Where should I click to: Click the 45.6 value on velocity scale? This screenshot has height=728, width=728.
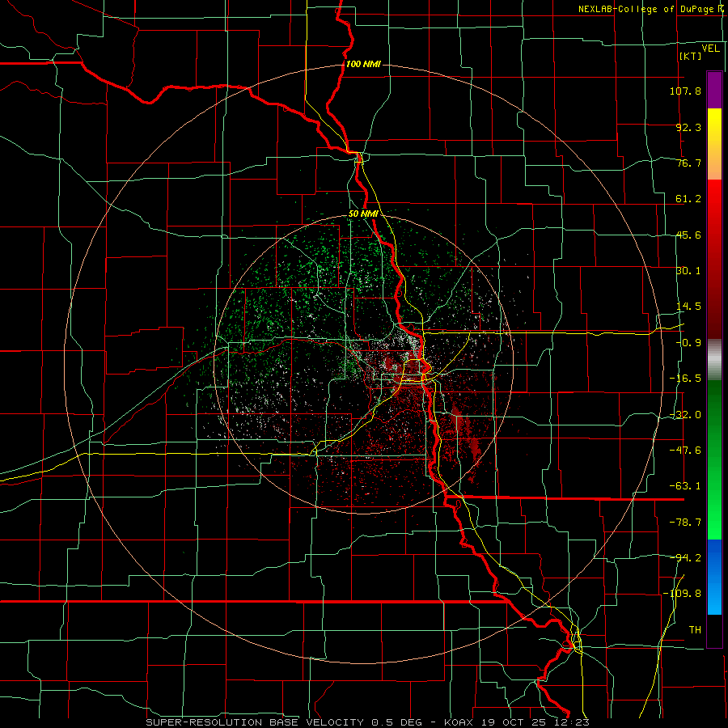tap(688, 235)
